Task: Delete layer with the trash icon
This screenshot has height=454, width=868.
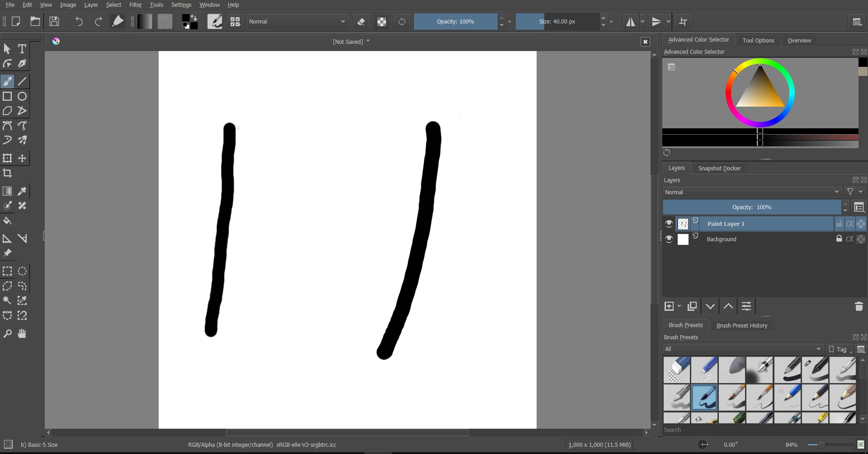Action: (859, 306)
